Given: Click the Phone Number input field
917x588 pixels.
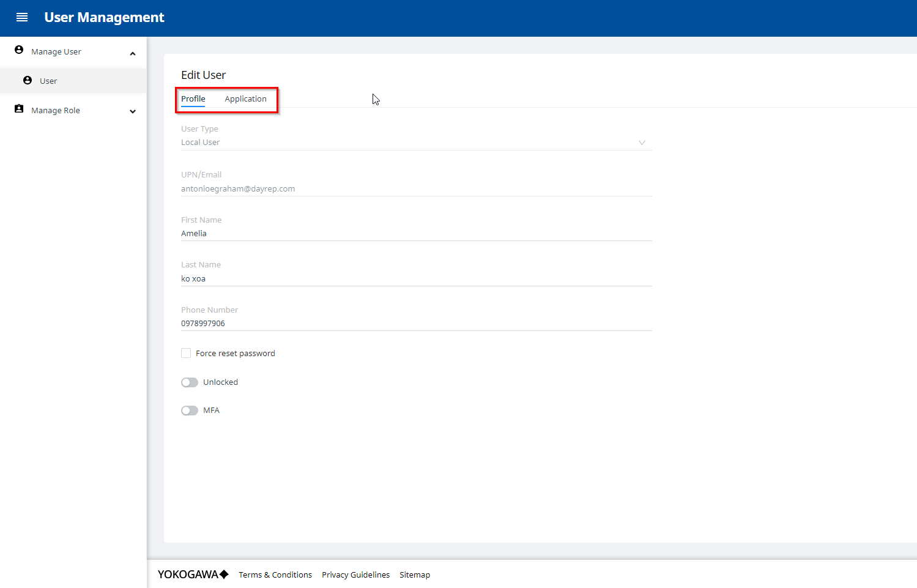Looking at the screenshot, I should [416, 323].
